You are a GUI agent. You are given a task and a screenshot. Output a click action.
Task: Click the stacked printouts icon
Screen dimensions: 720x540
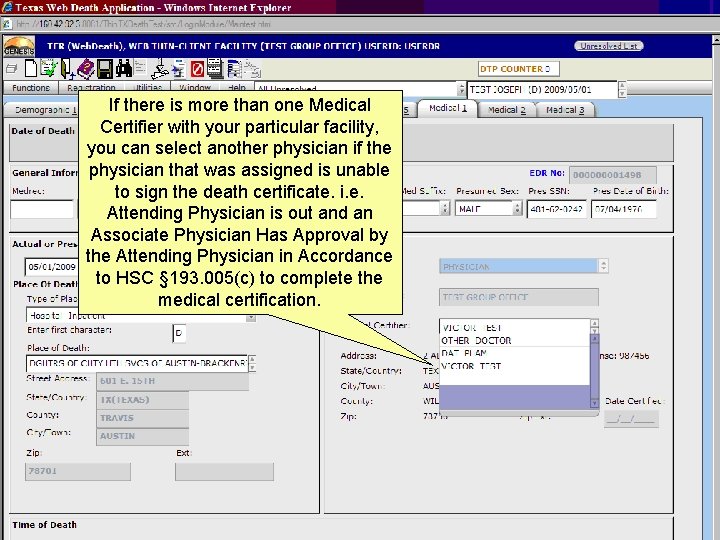pos(214,68)
